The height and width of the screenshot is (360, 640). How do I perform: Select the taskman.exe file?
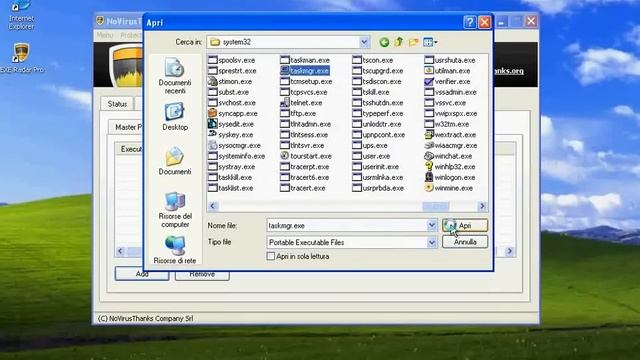point(305,60)
